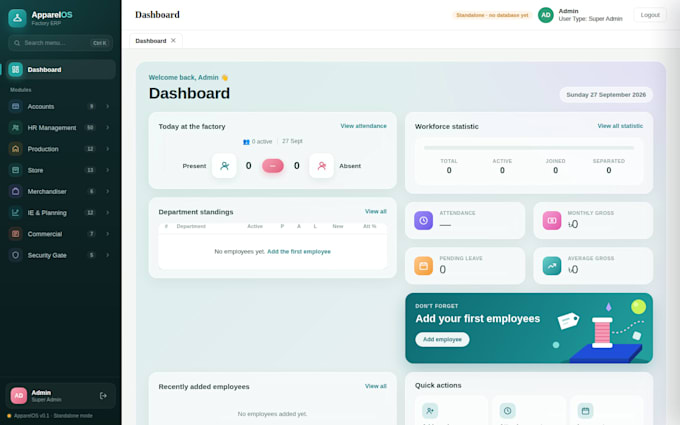Open the Store menu item
The image size is (680, 425).
point(60,170)
